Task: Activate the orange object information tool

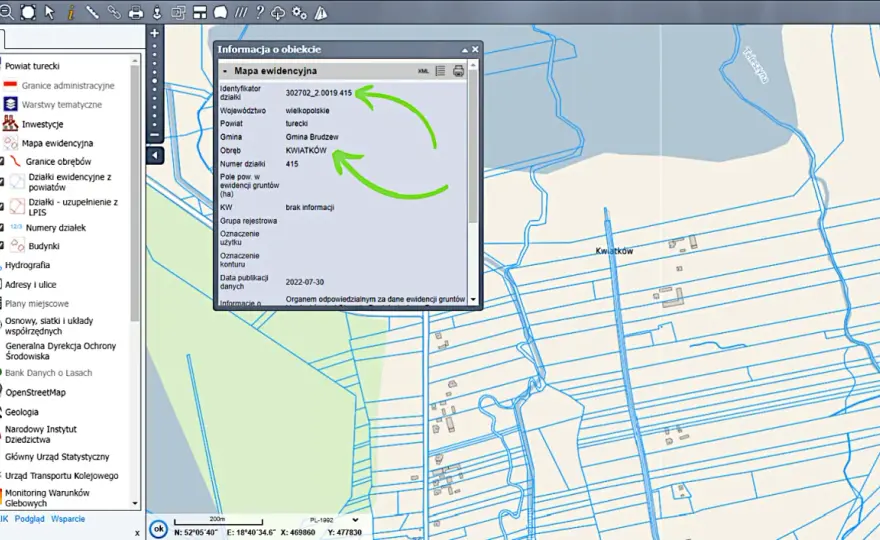Action: point(71,12)
